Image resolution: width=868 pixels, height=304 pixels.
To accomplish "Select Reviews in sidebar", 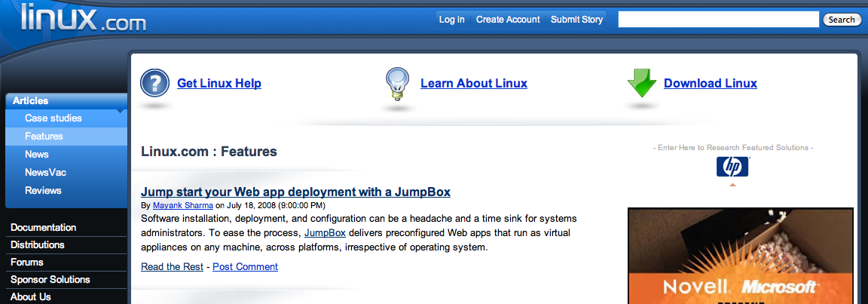I will pos(66,191).
